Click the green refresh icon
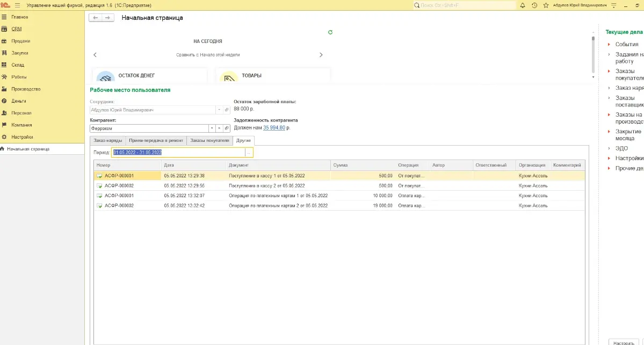 coord(330,32)
